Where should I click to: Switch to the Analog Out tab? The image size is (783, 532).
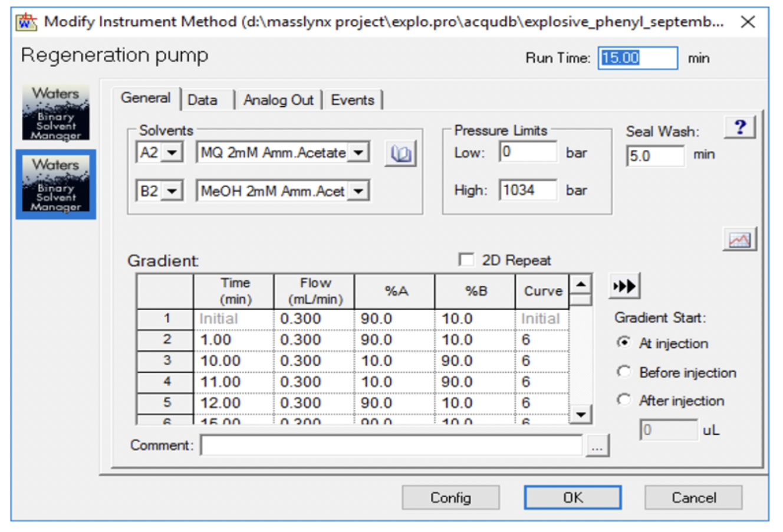[x=278, y=100]
